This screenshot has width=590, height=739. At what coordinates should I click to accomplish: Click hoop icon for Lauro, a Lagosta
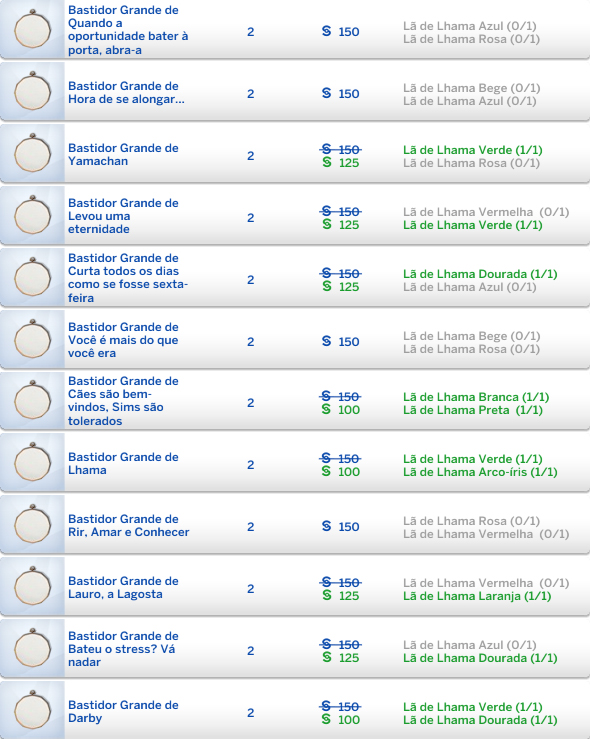coord(33,586)
